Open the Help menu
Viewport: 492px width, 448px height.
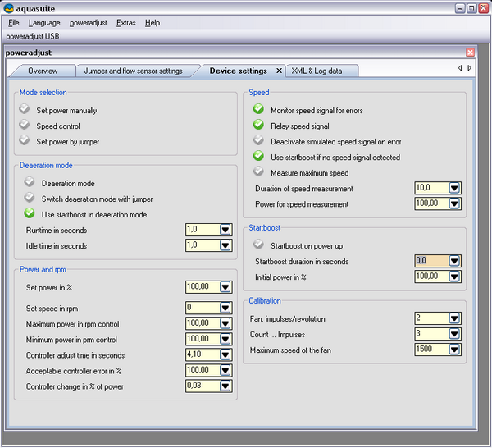(153, 23)
